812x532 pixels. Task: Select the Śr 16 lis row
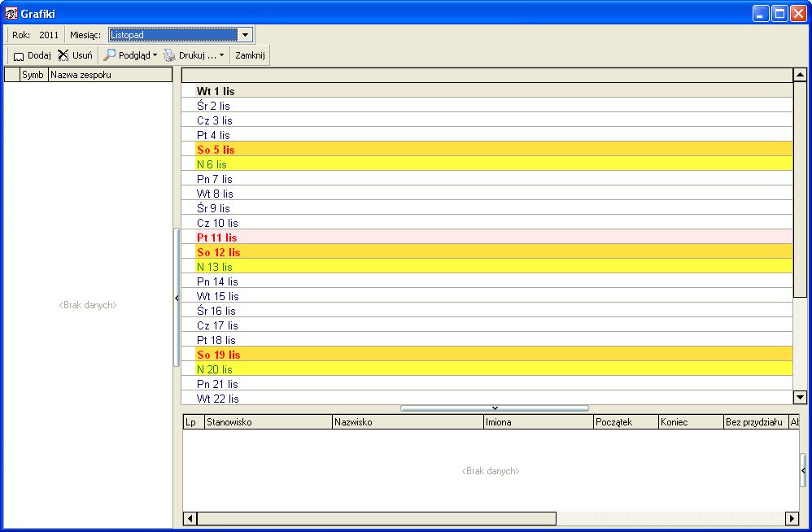click(x=487, y=311)
